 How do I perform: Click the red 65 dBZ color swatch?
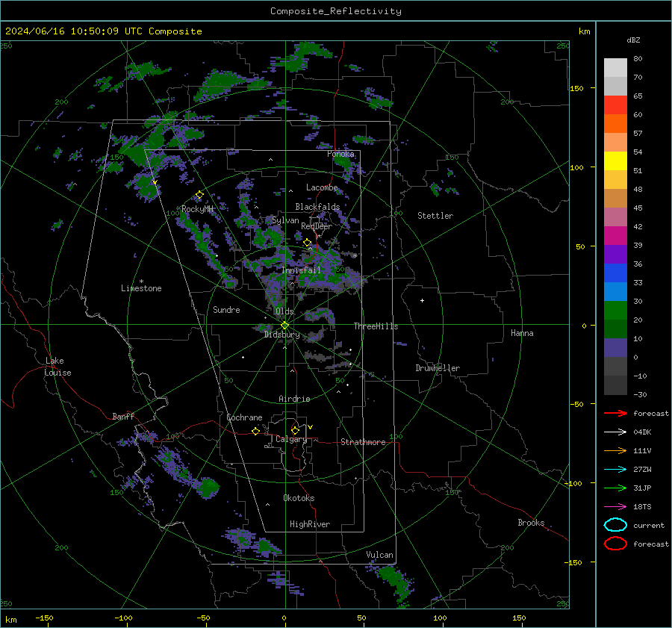point(615,105)
